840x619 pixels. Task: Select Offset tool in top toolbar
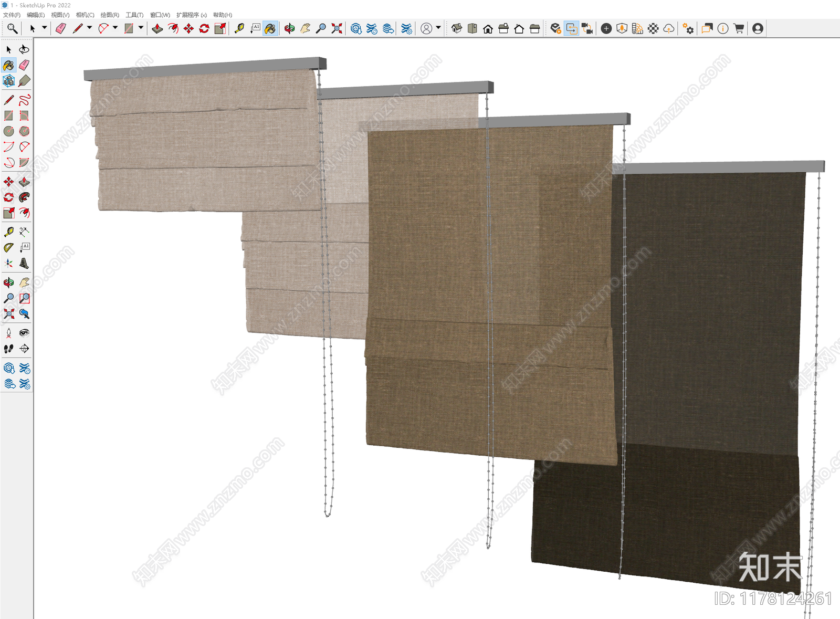(173, 28)
